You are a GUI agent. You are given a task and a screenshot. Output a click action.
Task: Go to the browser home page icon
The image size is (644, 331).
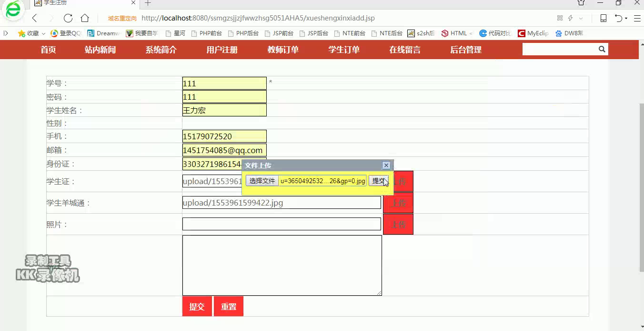click(85, 18)
